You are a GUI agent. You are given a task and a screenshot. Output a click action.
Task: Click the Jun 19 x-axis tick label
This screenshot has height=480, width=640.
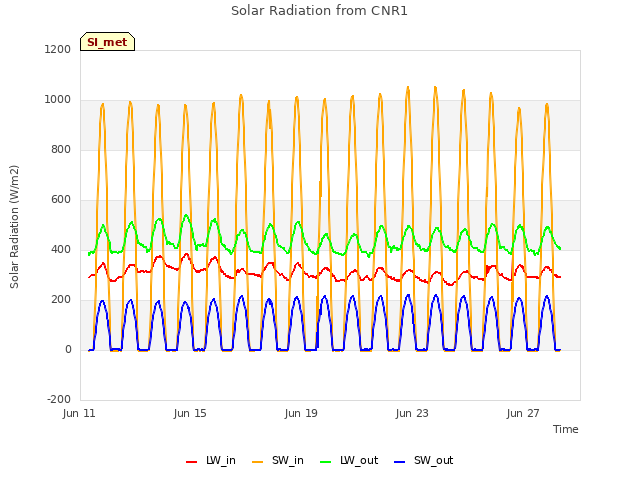click(301, 413)
